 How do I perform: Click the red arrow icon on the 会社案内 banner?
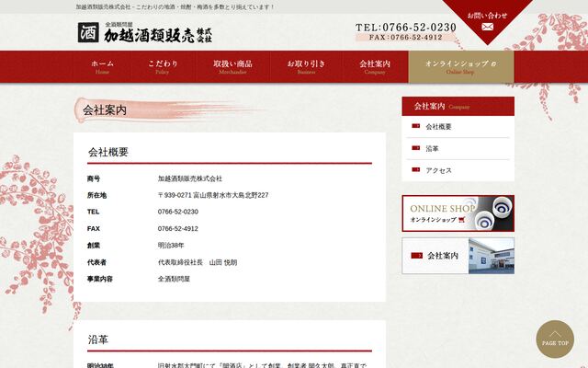point(416,256)
